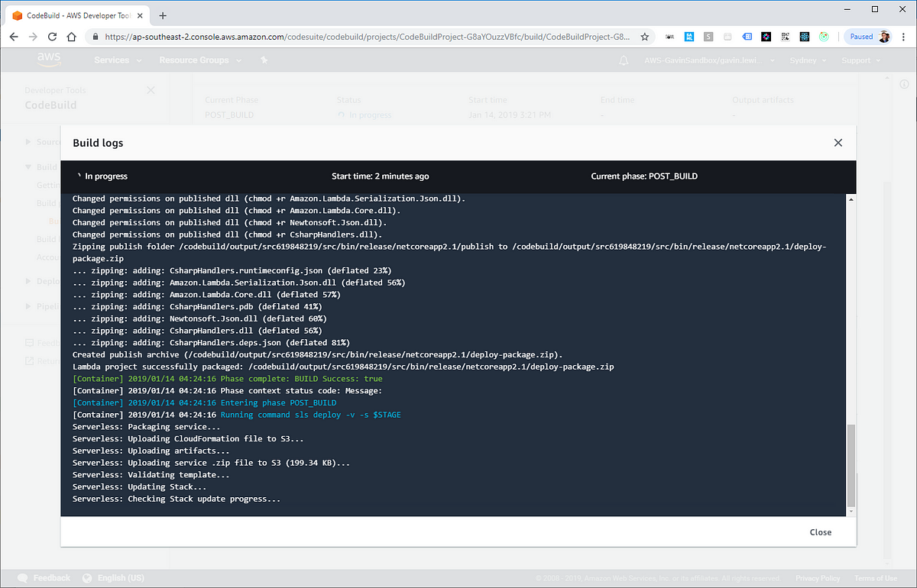Viewport: 917px width, 588px height.
Task: Select the CodeBuild - AWS Developer Tools tab
Action: click(x=76, y=15)
